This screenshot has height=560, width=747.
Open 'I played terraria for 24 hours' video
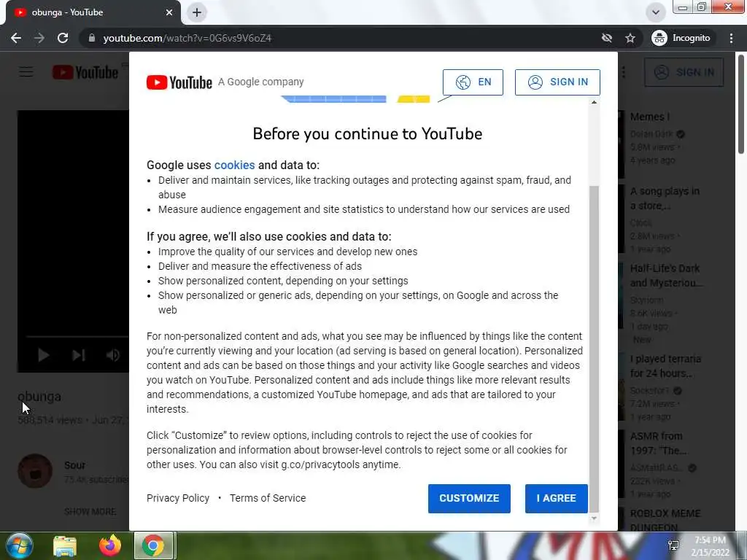click(x=665, y=366)
